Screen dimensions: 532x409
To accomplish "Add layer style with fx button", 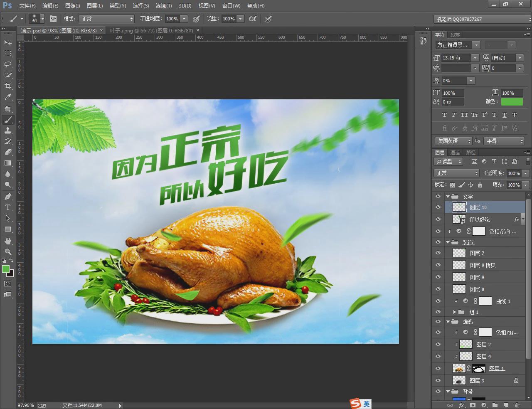I will pos(461,405).
